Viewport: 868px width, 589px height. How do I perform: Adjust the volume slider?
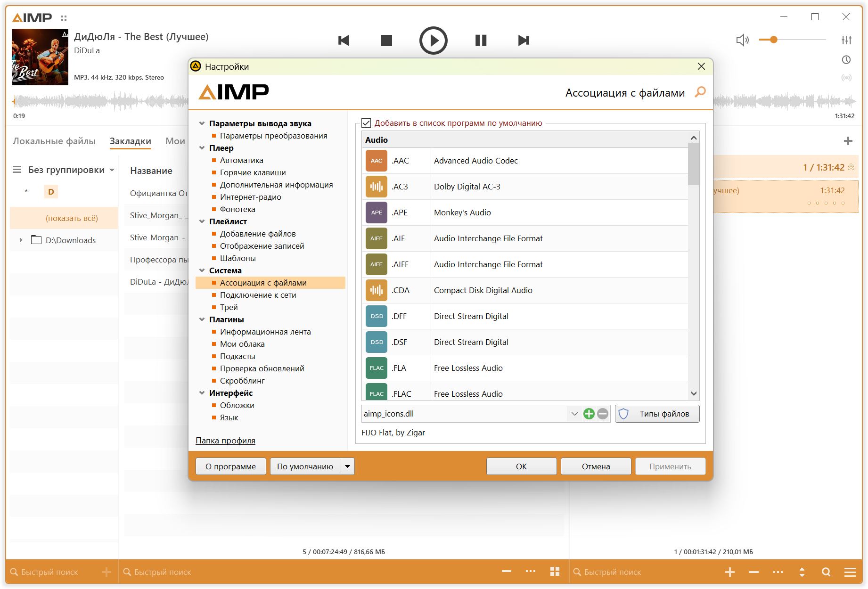pos(793,40)
